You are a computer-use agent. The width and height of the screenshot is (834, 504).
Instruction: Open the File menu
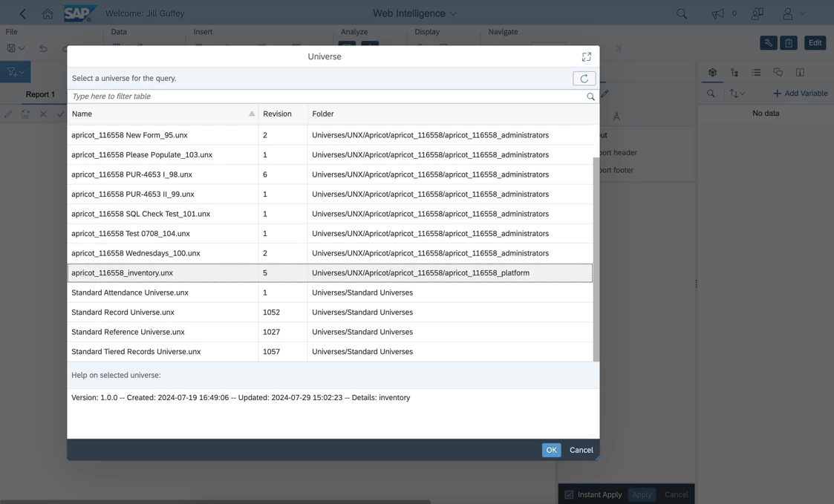(x=11, y=32)
